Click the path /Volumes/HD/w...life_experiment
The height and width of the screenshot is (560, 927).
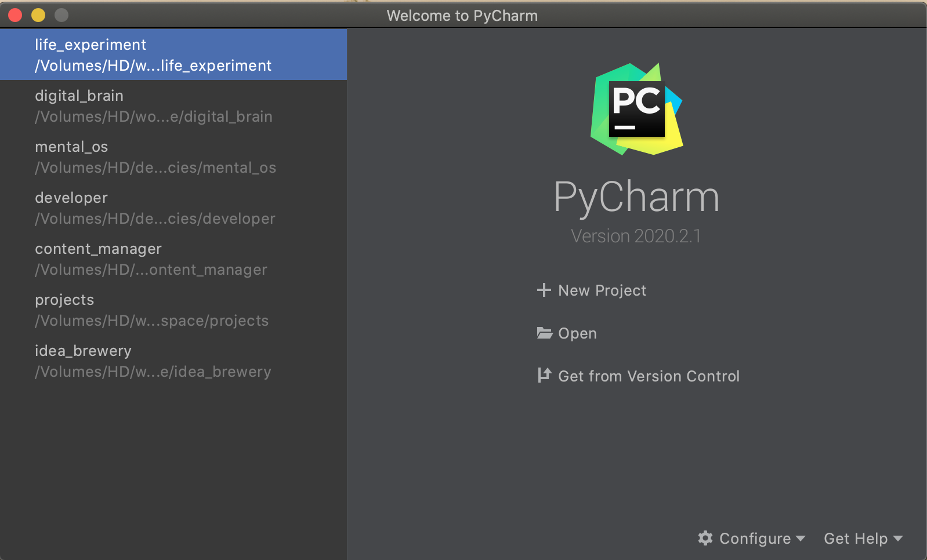click(153, 66)
